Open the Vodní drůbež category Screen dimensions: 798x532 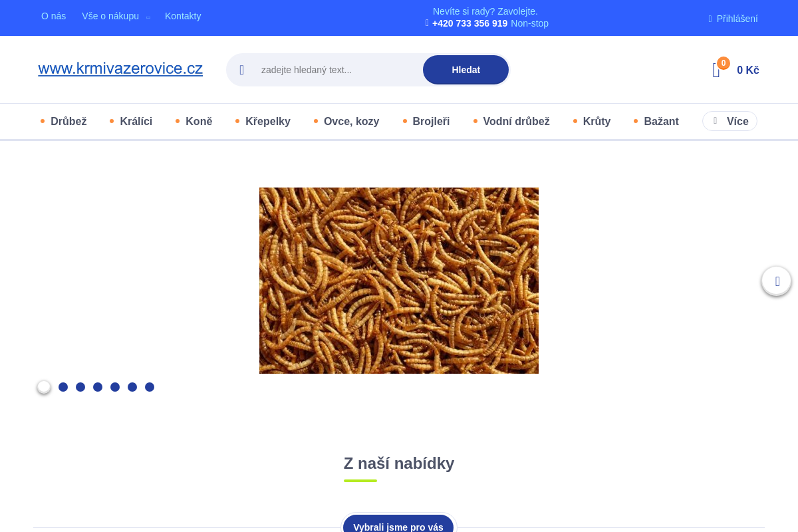pyautogui.click(x=516, y=121)
